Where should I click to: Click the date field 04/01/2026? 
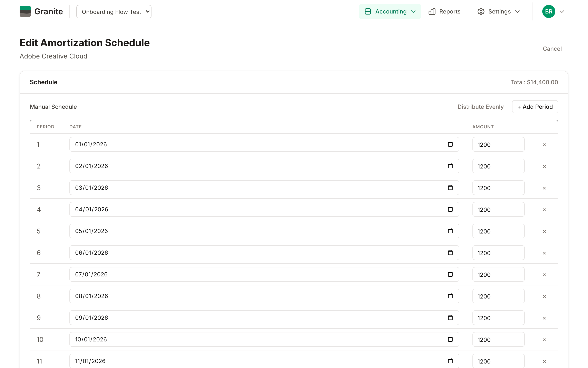(x=264, y=209)
